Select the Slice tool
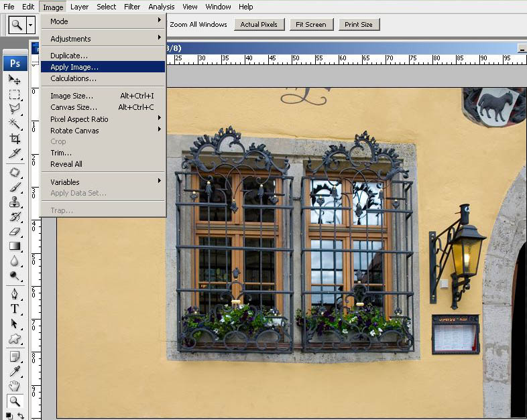Image resolution: width=527 pixels, height=420 pixels. point(14,153)
